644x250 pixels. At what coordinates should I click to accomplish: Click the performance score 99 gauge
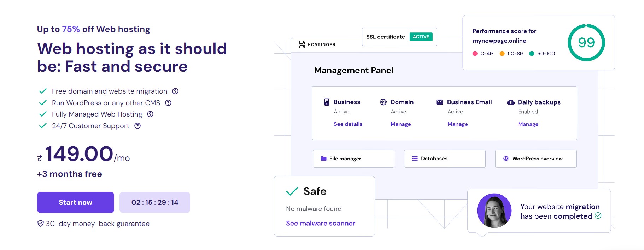coord(586,43)
